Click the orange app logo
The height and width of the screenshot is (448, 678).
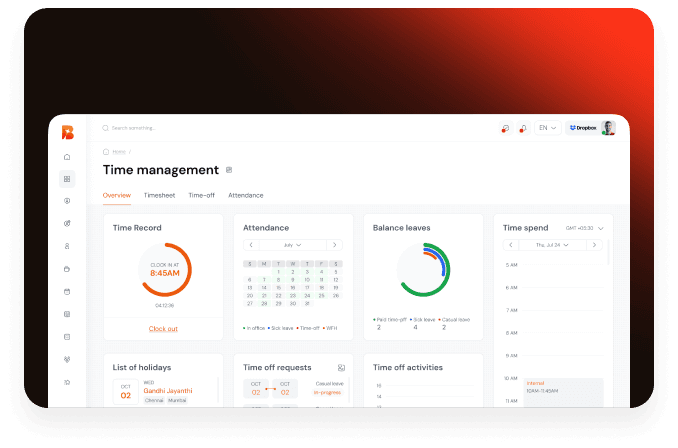(67, 132)
